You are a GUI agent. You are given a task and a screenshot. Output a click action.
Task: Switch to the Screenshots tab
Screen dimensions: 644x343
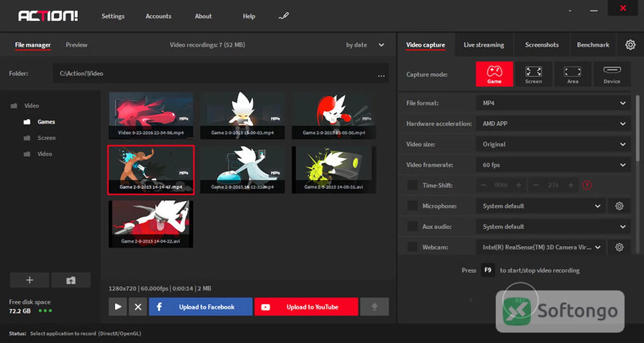tap(542, 45)
